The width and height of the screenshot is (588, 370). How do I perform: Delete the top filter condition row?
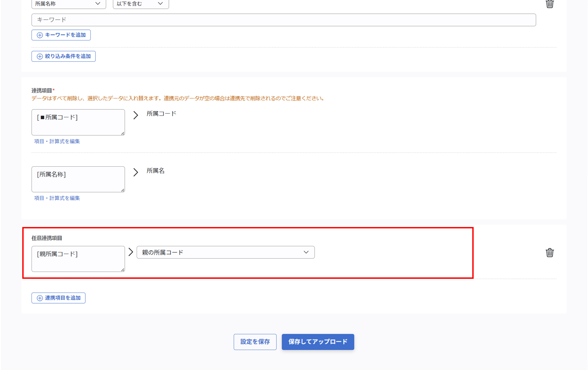tap(550, 4)
